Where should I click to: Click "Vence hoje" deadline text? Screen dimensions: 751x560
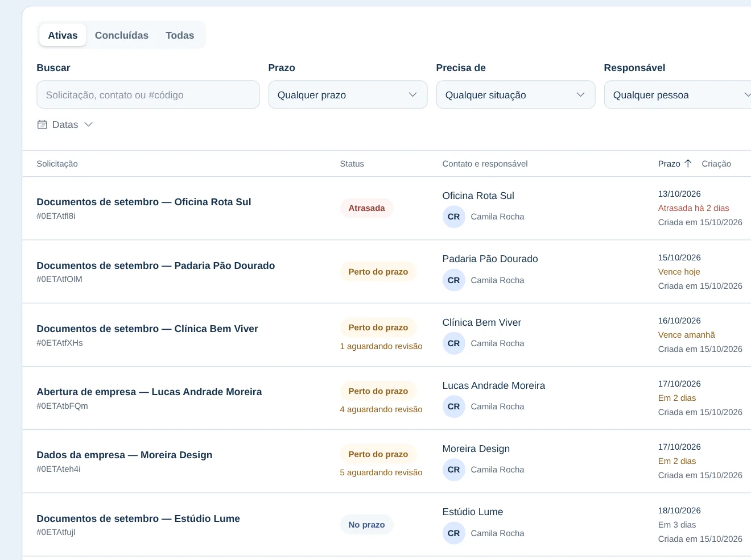point(679,272)
